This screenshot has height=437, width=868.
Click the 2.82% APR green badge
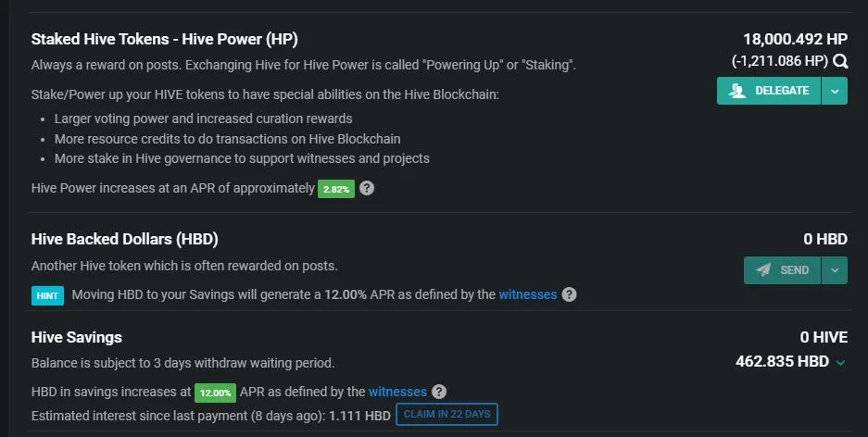tap(336, 189)
